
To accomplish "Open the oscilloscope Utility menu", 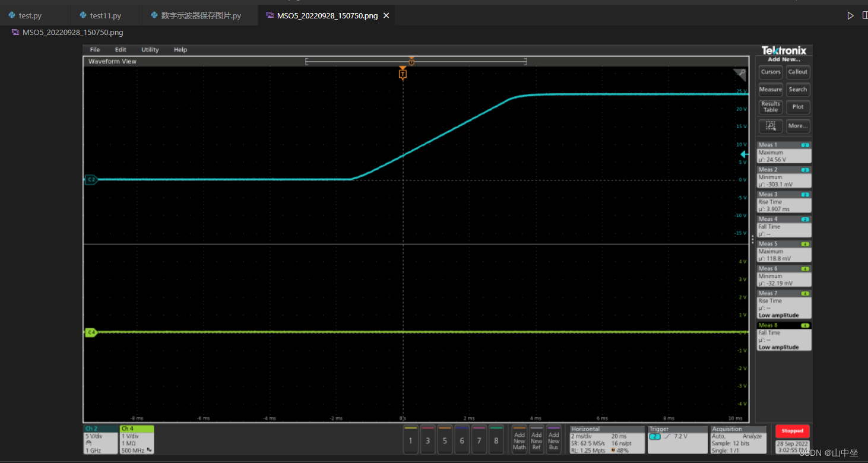I will [x=150, y=50].
